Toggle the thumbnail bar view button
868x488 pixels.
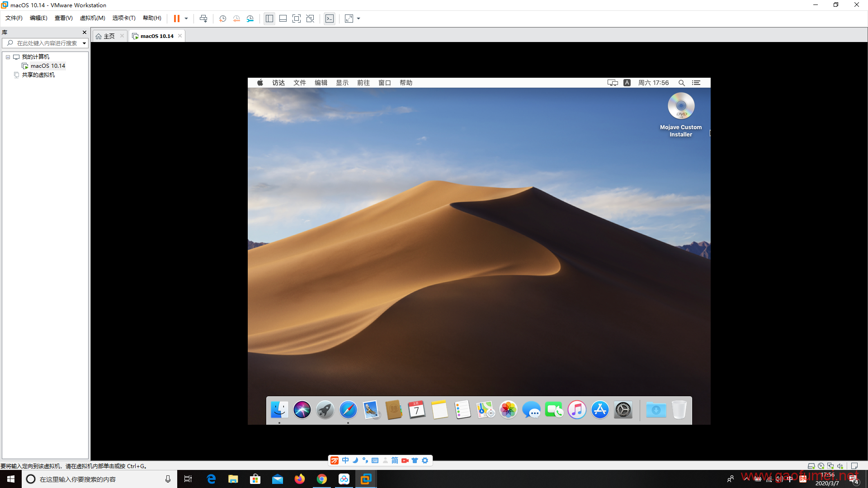coord(283,19)
